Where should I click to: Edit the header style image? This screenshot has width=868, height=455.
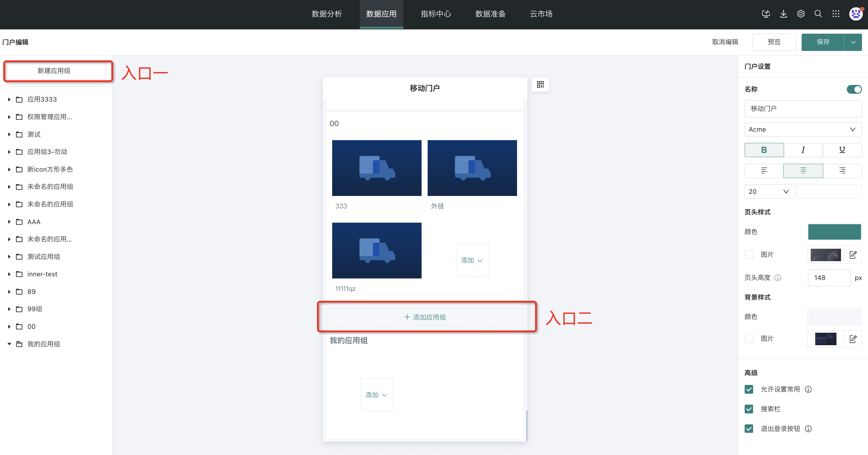[x=853, y=255]
